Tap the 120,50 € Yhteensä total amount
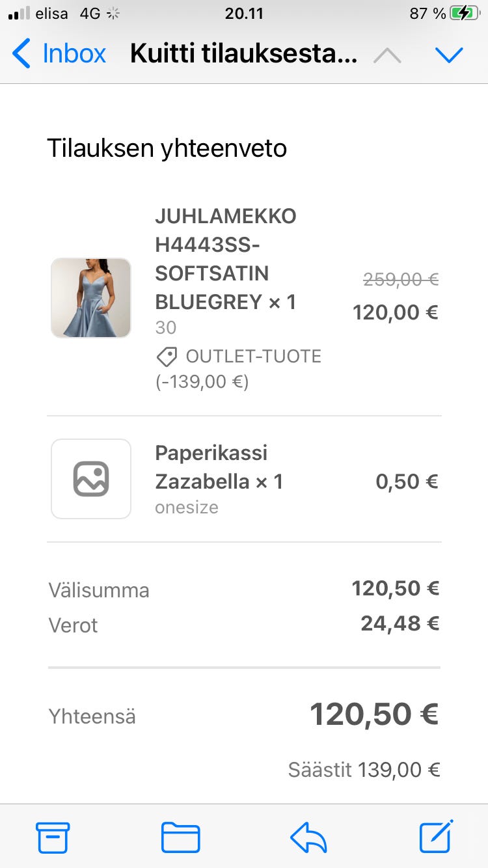This screenshot has width=488, height=868. point(374,714)
